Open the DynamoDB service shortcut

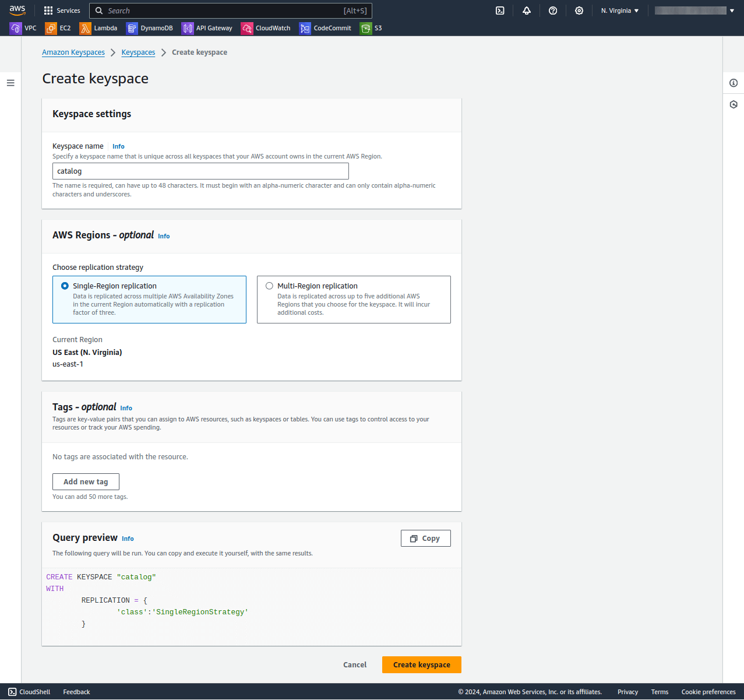(x=150, y=28)
